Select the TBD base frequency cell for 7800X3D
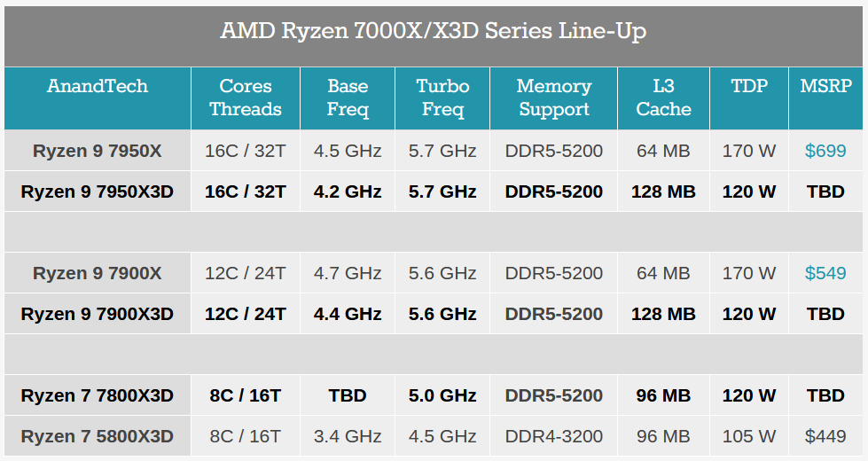Screen dimensions: 868x461 (348, 395)
